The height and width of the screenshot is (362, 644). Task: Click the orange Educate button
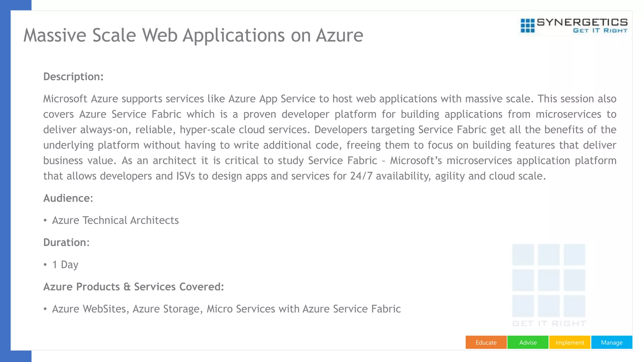pos(486,342)
